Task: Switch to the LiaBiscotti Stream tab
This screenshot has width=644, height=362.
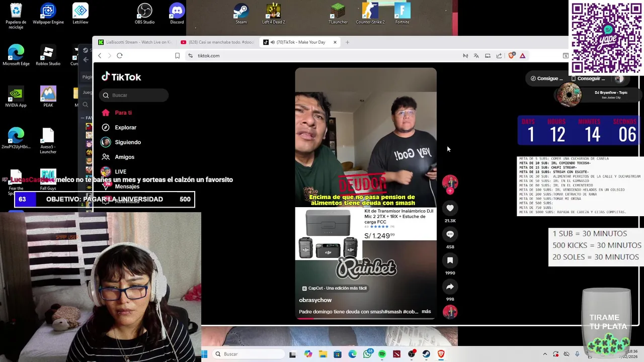Action: pos(135,42)
